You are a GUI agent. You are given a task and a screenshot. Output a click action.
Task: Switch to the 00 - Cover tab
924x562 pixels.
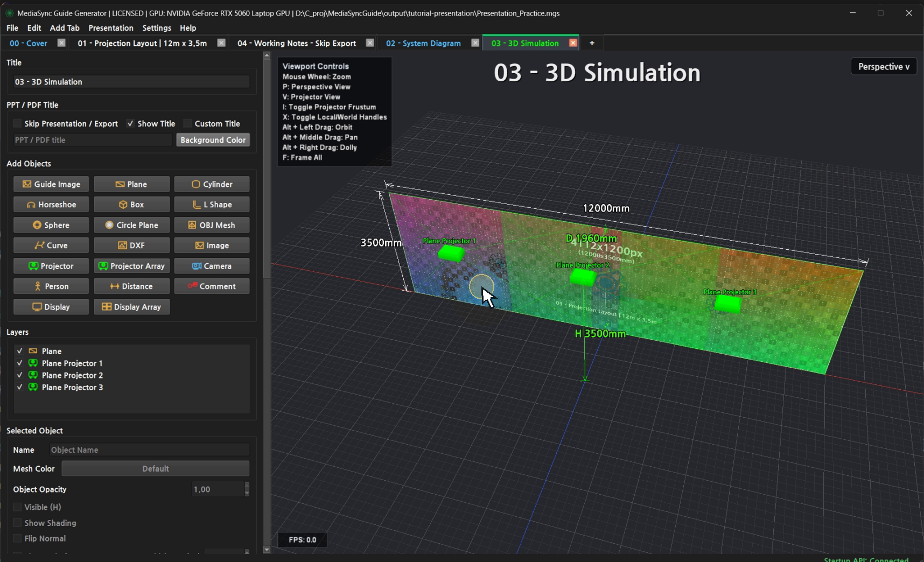click(29, 43)
